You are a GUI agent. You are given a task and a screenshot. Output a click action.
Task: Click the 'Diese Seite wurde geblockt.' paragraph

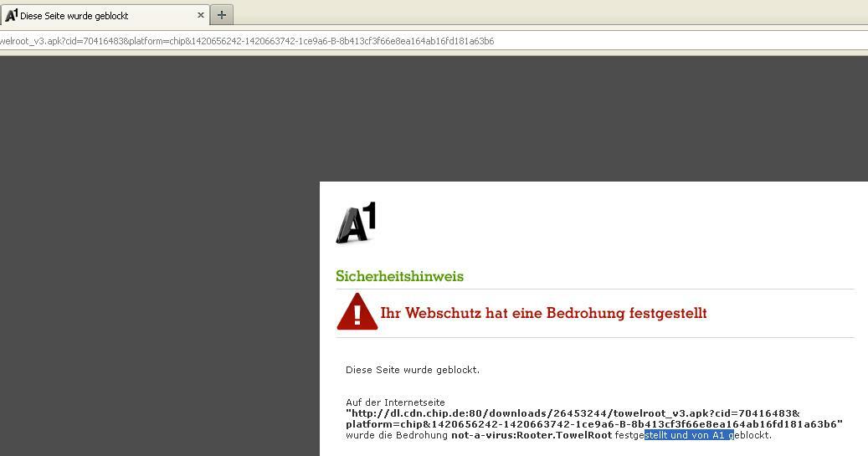(x=413, y=370)
